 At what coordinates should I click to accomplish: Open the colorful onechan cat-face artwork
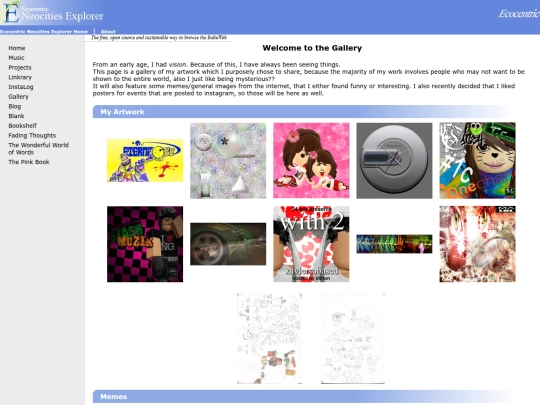coord(477,160)
